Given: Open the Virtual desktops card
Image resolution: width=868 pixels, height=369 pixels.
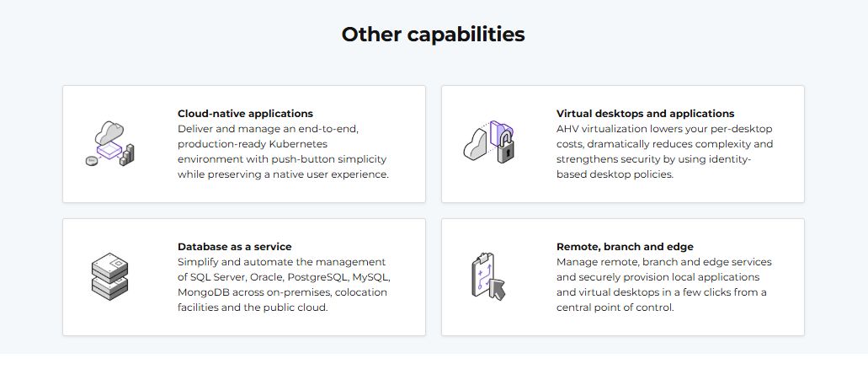Looking at the screenshot, I should (622, 189).
